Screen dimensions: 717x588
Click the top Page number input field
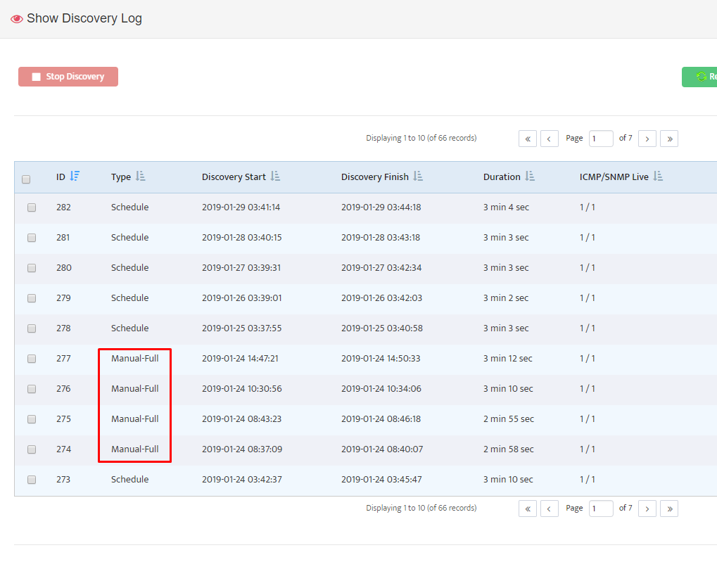[601, 139]
